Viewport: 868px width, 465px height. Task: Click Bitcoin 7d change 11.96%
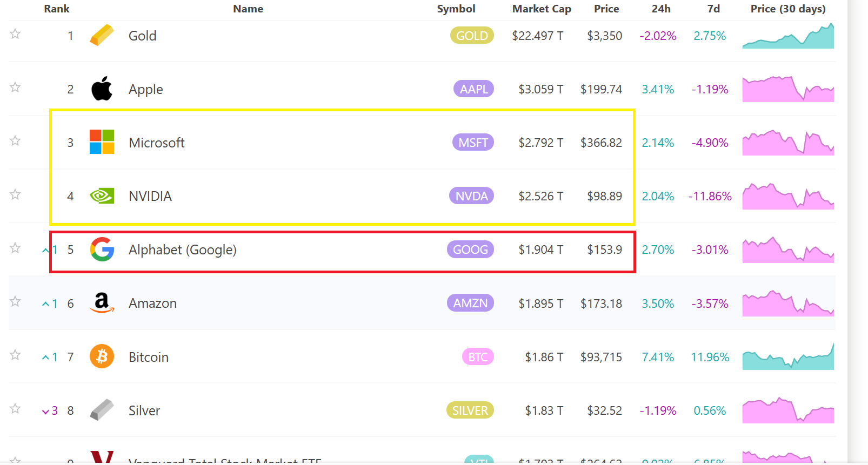710,357
